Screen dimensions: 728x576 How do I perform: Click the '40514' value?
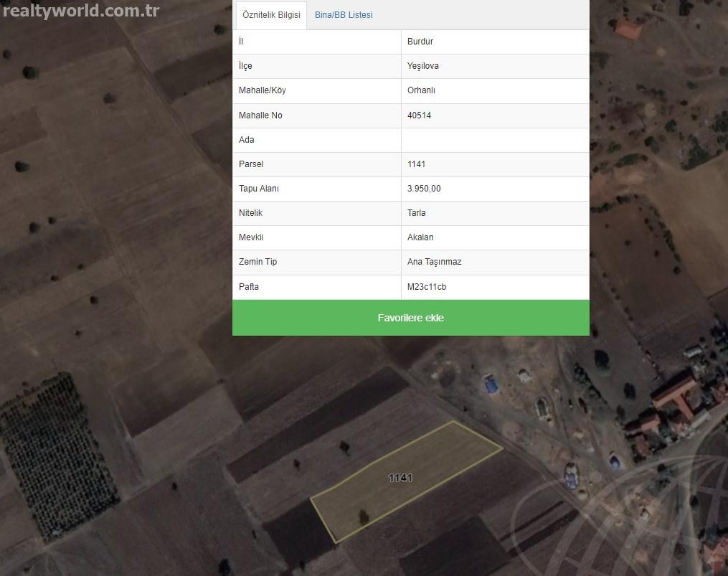(420, 115)
